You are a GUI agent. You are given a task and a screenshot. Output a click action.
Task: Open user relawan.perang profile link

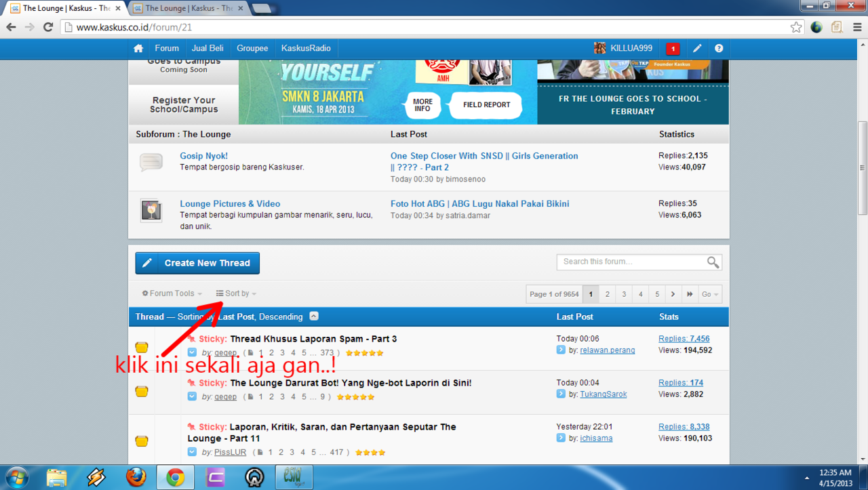[608, 350]
